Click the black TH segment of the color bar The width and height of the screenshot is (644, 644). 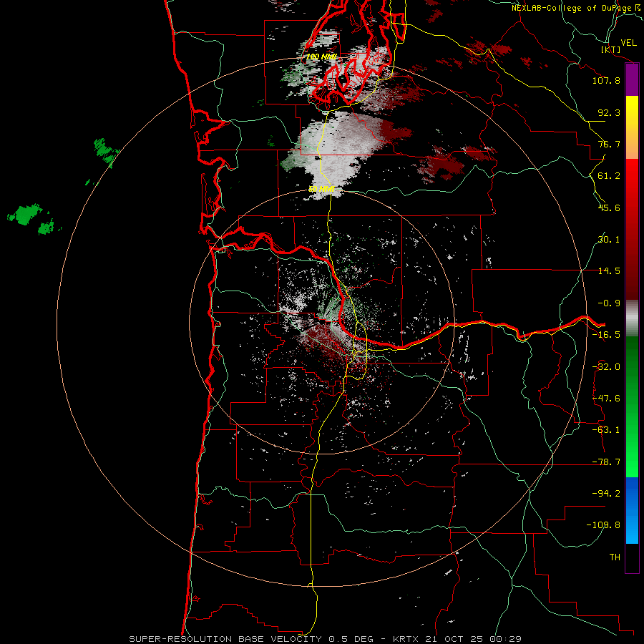632,557
